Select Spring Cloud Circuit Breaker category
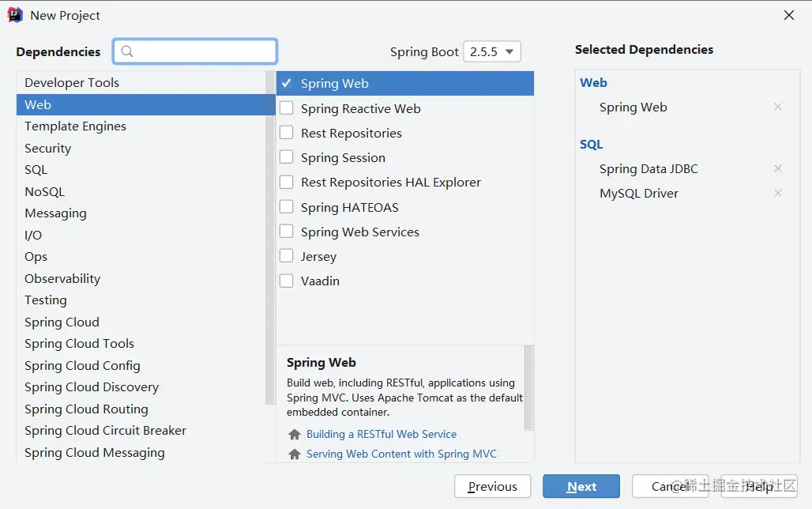 tap(141, 431)
